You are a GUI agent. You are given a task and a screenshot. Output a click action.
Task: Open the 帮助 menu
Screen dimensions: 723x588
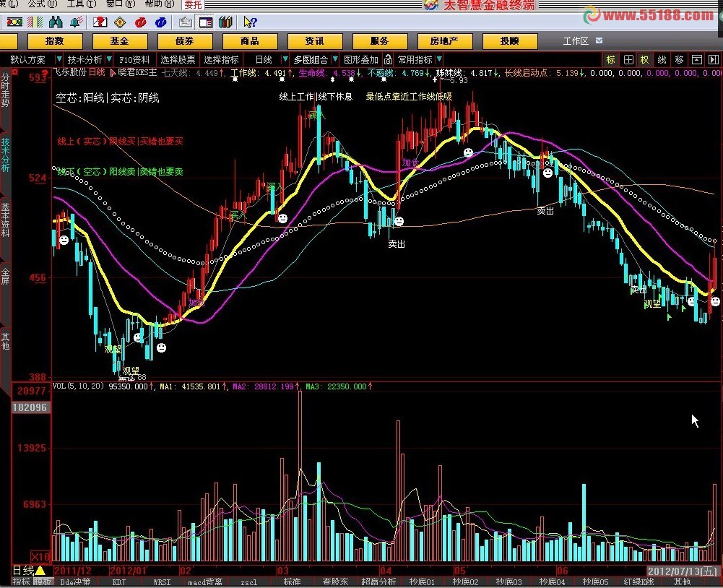click(x=159, y=4)
